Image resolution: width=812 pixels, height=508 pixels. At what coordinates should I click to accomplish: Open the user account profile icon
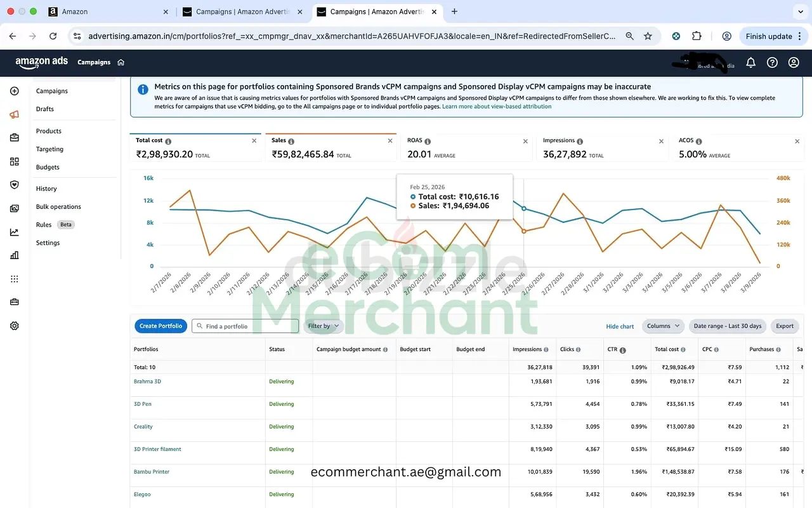click(x=794, y=62)
